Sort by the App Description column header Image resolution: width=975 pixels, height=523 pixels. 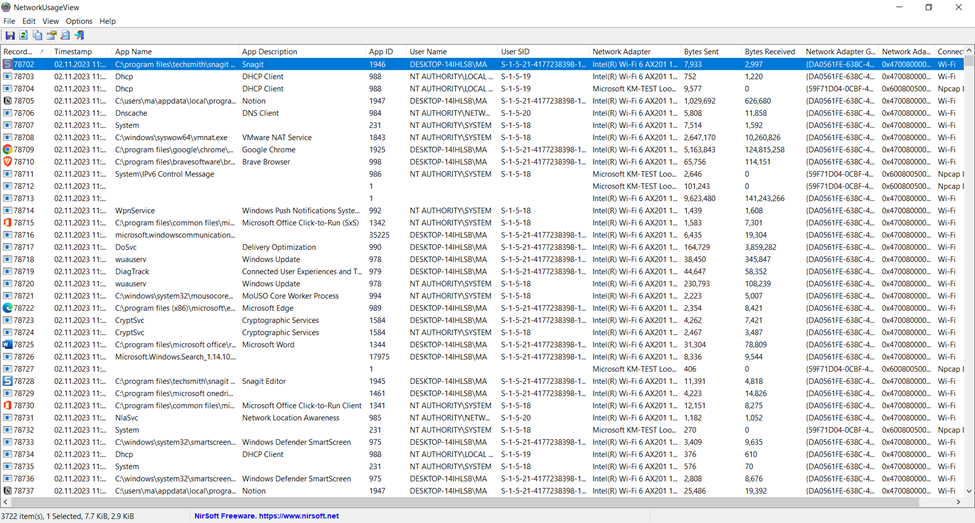click(x=269, y=51)
